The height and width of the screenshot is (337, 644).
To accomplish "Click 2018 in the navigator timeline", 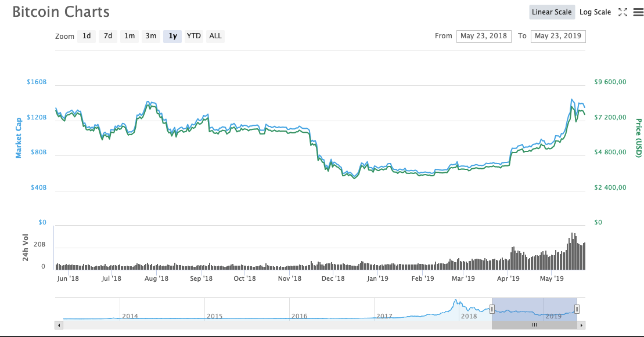I will pos(469,317).
